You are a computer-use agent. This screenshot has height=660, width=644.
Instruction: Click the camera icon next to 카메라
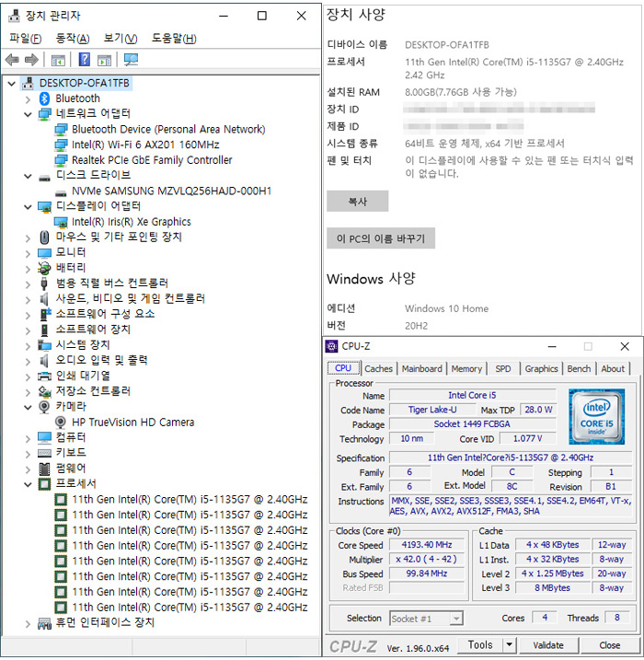pos(44,407)
